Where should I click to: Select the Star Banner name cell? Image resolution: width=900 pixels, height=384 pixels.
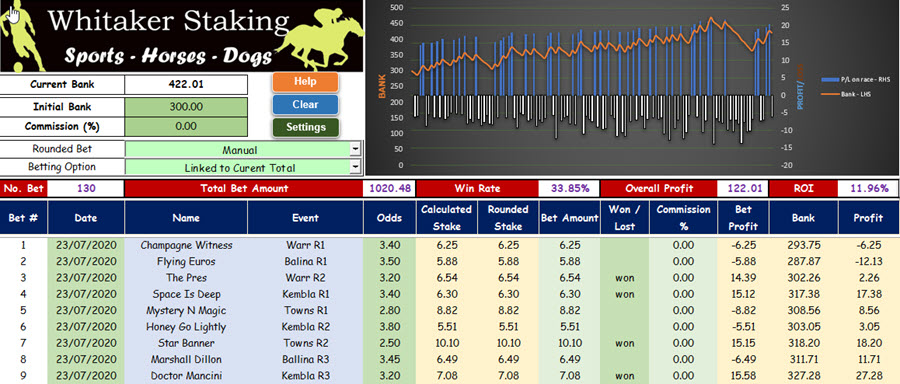[186, 343]
